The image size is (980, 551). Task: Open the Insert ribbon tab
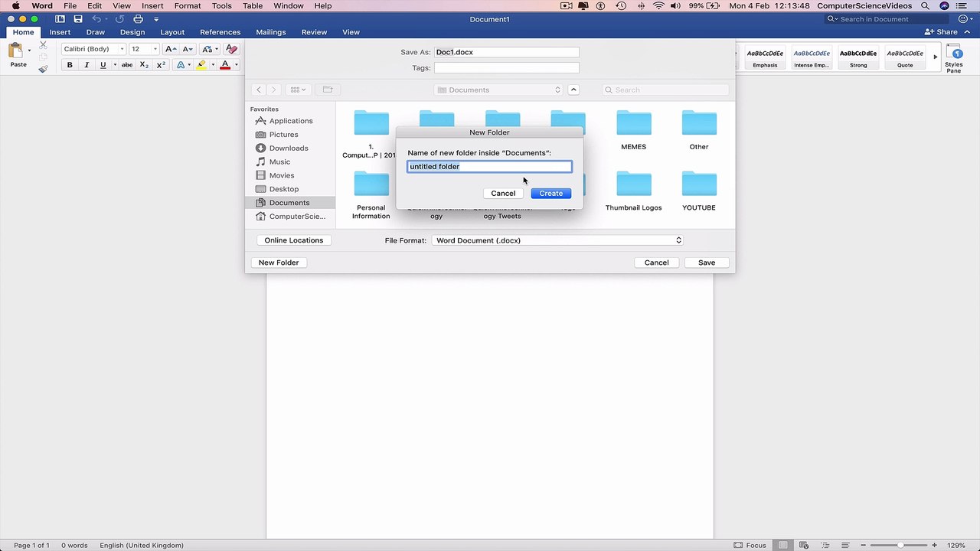click(60, 32)
